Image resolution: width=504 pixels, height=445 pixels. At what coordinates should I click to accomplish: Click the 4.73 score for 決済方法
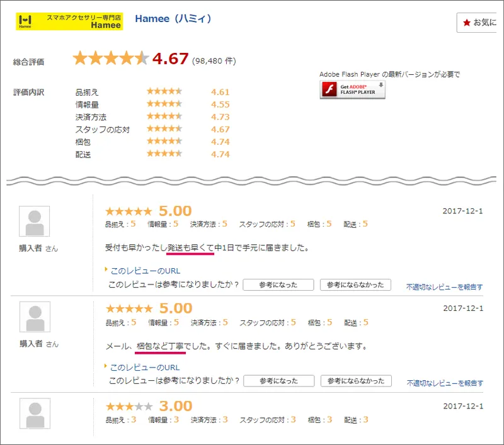pos(220,117)
